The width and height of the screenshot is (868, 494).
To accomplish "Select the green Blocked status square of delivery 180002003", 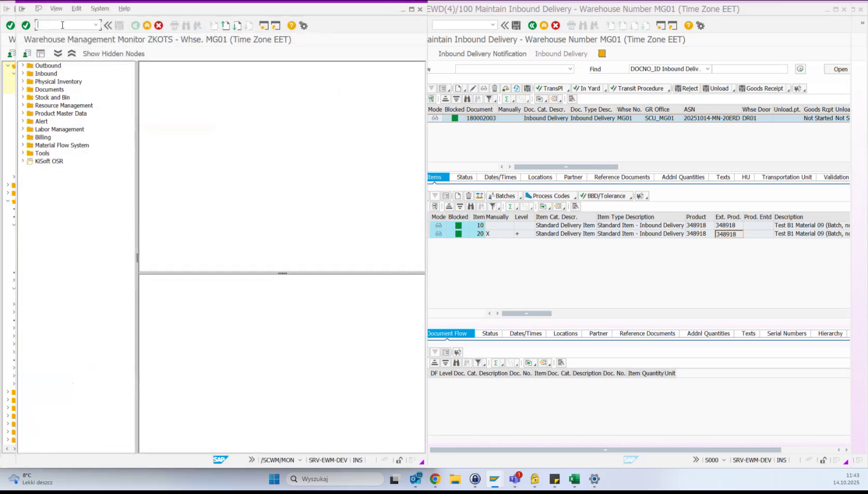I will pyautogui.click(x=454, y=118).
